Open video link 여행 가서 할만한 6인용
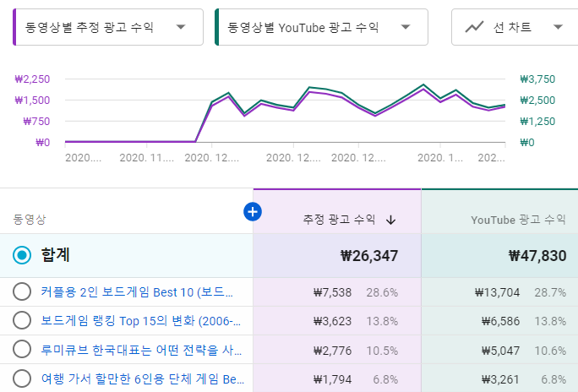 click(142, 378)
